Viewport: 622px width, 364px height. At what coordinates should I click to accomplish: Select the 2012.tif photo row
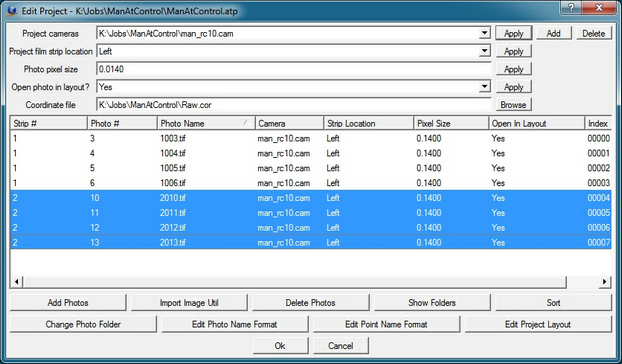(x=311, y=228)
